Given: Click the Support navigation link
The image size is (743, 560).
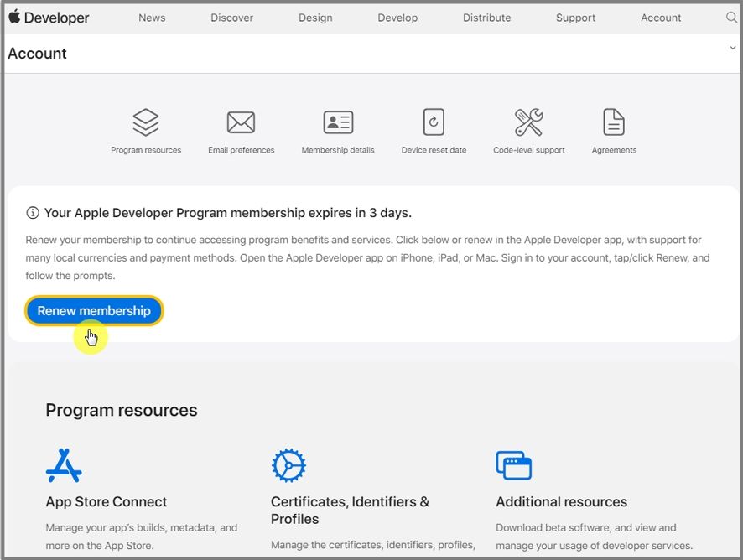Looking at the screenshot, I should pos(575,18).
